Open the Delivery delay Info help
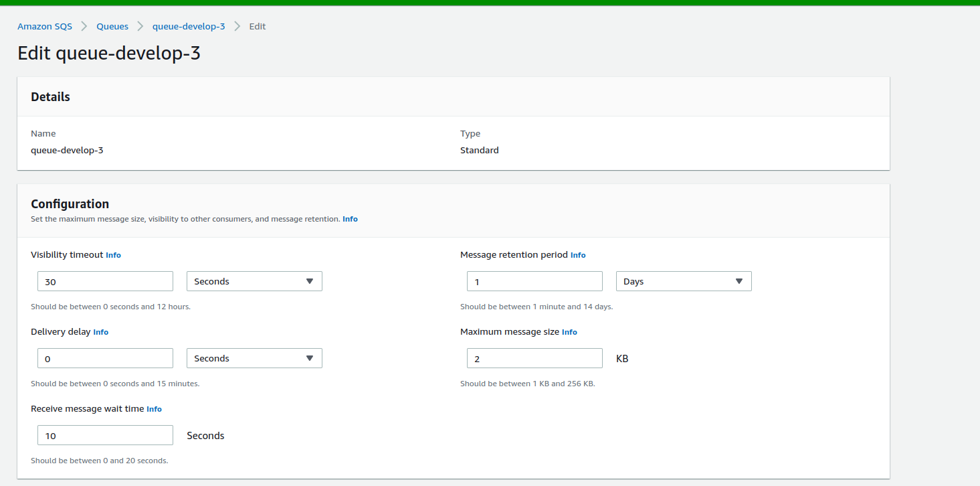 coord(100,332)
